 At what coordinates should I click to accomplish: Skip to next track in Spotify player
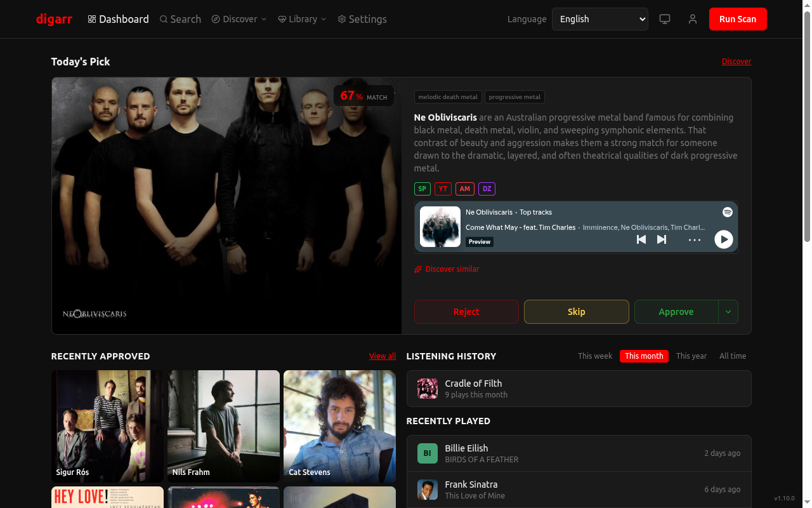(662, 239)
